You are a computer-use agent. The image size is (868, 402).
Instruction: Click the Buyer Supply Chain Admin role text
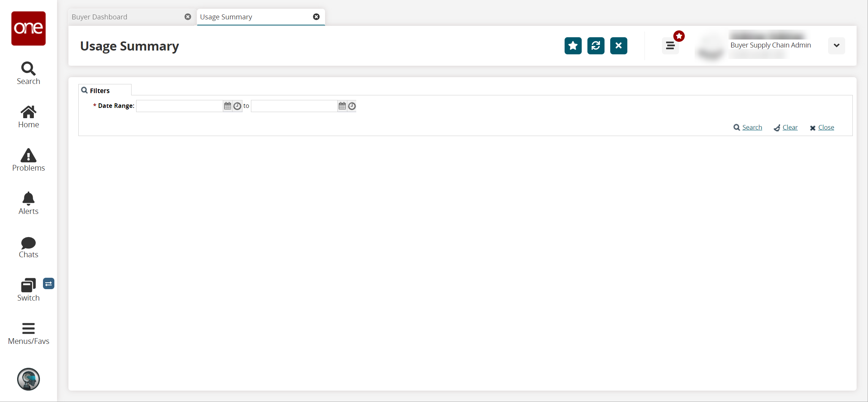771,45
